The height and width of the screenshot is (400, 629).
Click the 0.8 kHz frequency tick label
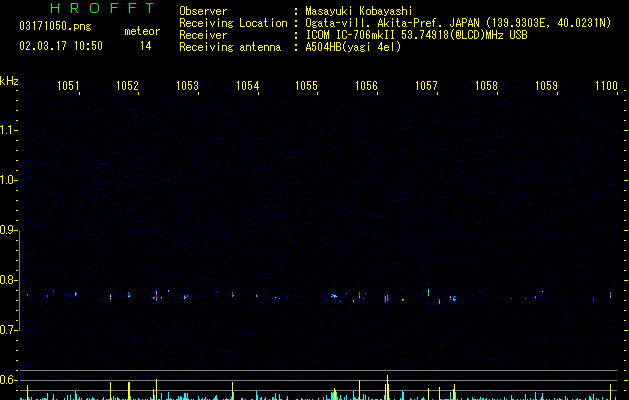pyautogui.click(x=8, y=280)
